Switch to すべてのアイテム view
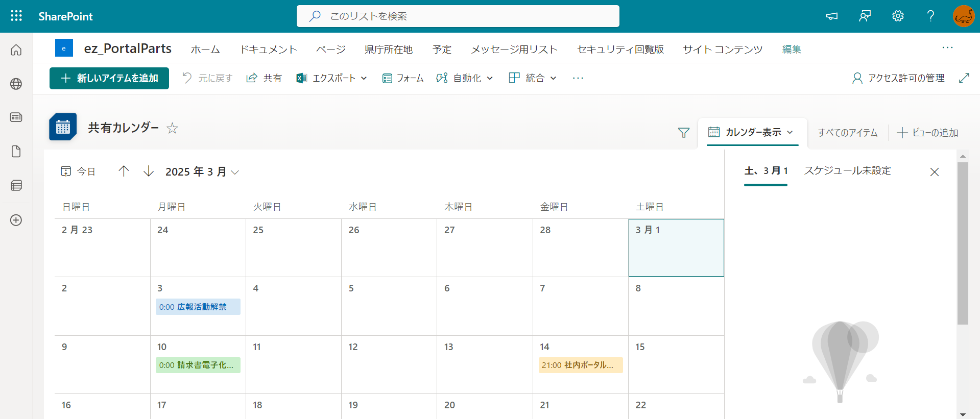 [x=848, y=133]
